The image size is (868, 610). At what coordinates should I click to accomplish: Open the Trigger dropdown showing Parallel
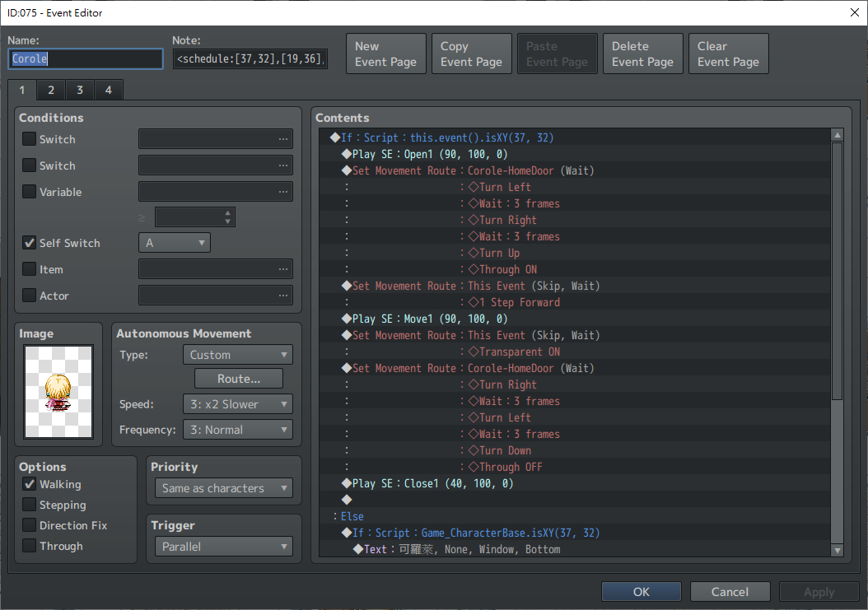[x=224, y=547]
